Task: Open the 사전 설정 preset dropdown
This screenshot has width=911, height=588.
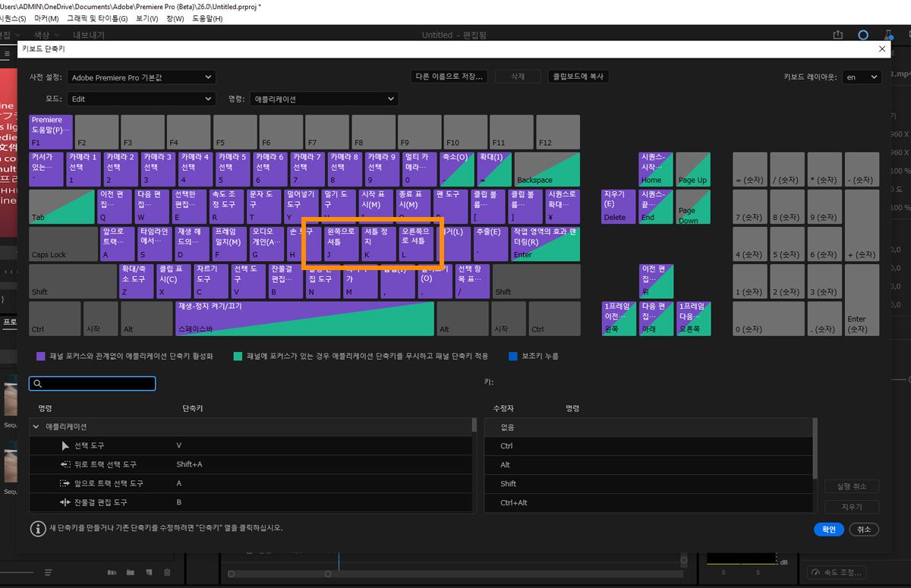Action: [141, 77]
